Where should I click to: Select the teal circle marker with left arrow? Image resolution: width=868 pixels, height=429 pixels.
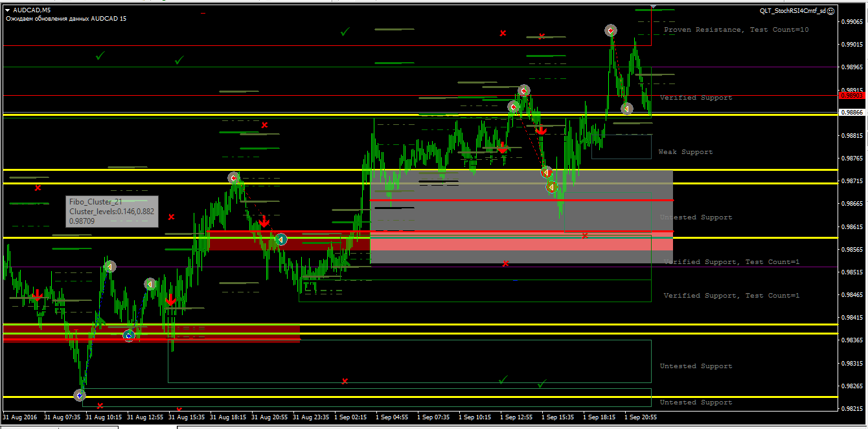[281, 239]
